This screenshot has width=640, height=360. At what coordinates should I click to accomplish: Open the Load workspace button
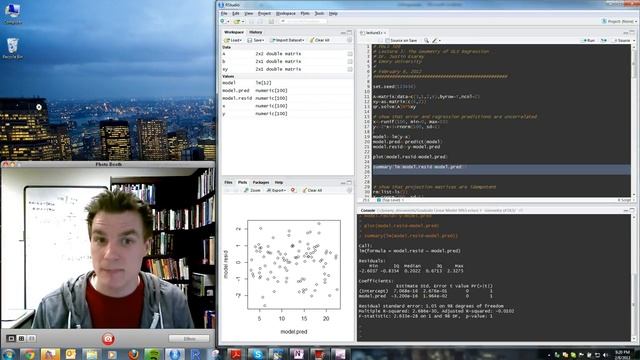tap(233, 40)
